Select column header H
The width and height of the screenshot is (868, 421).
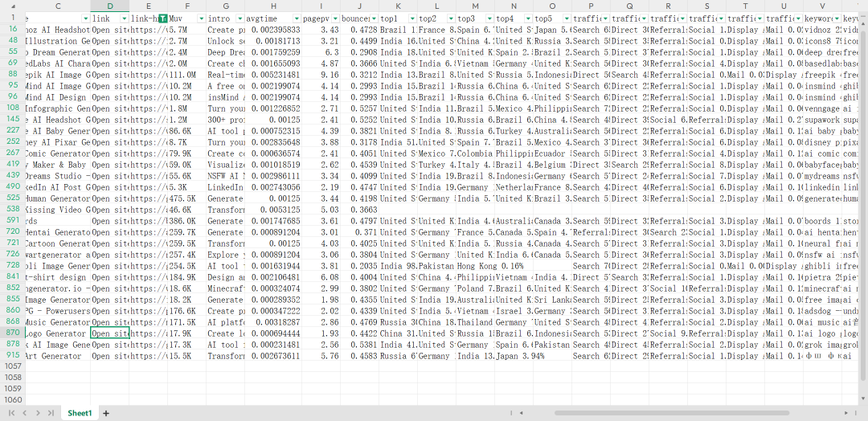coord(273,6)
